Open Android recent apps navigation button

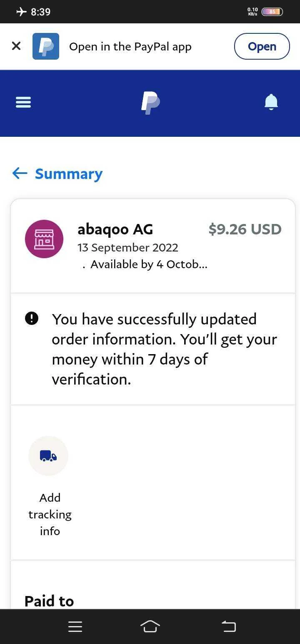tap(75, 626)
